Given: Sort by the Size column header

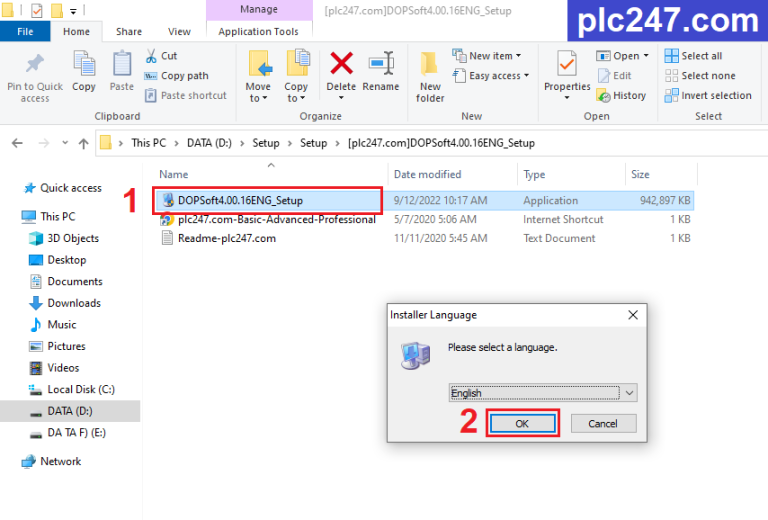Looking at the screenshot, I should tap(640, 174).
